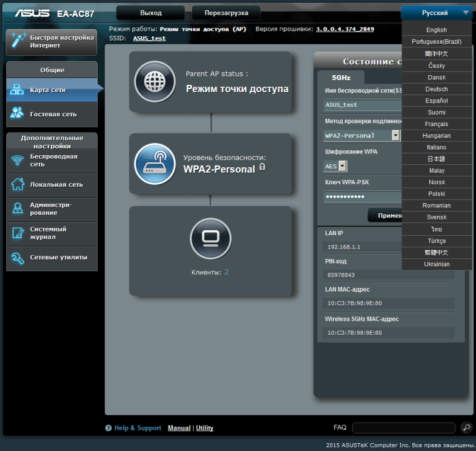Viewport: 476px width, 451px height.
Task: Click the ASUS logo in header
Action: pos(32,13)
